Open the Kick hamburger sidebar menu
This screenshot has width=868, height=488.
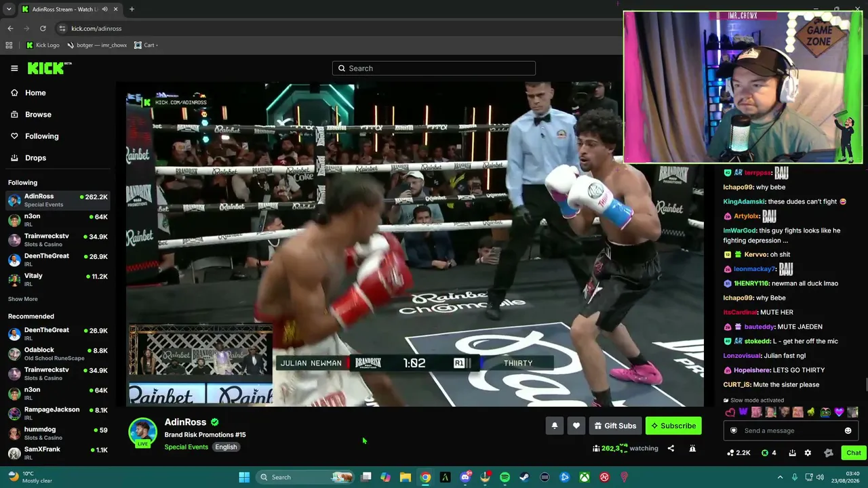point(14,68)
